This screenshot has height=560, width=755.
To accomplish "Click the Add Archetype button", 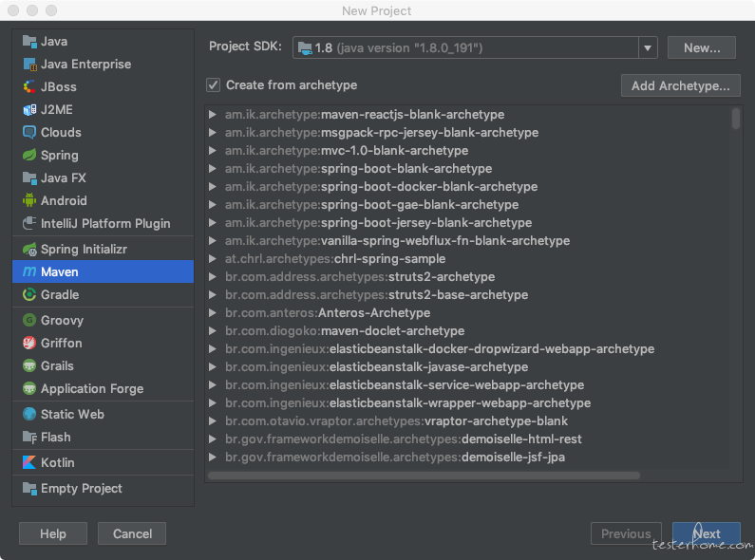I will tap(680, 85).
